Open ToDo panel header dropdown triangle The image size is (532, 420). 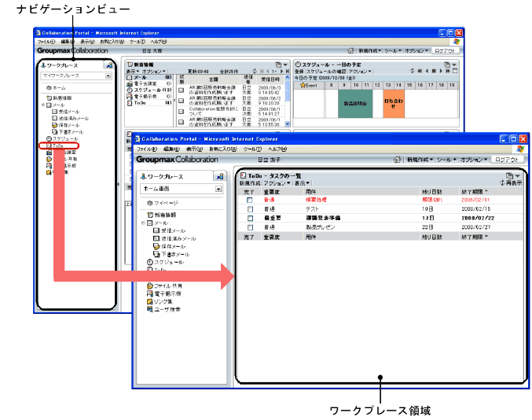coord(517,176)
